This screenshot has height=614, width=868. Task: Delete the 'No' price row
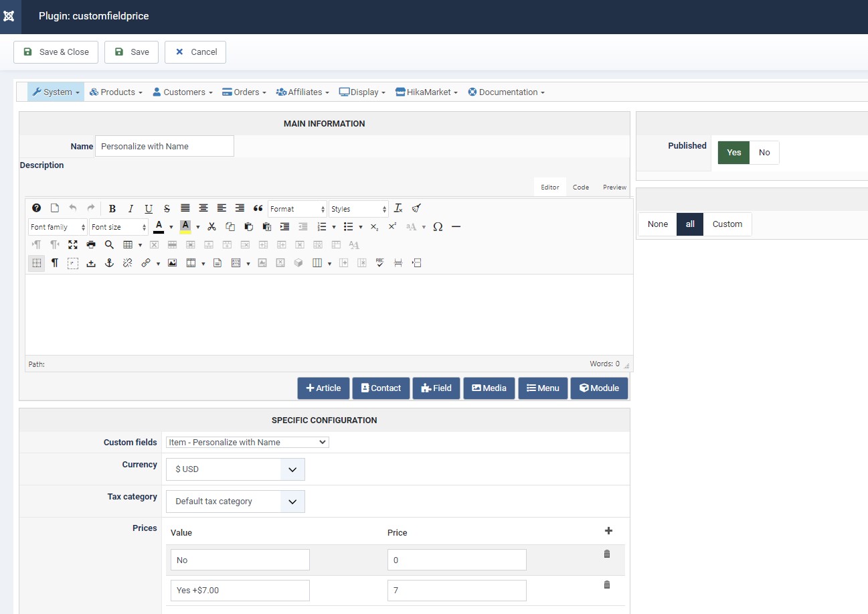tap(607, 554)
